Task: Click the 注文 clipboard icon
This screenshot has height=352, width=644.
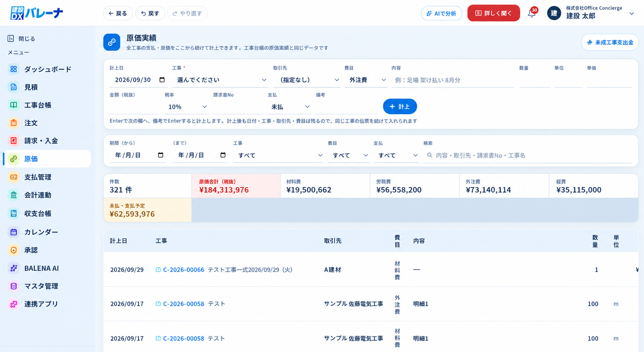Action: [14, 123]
